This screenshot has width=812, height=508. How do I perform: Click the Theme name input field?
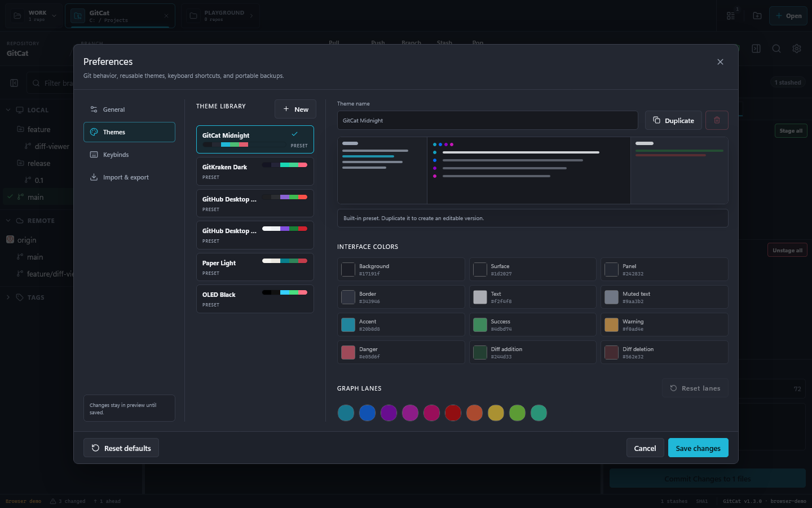[x=487, y=120]
